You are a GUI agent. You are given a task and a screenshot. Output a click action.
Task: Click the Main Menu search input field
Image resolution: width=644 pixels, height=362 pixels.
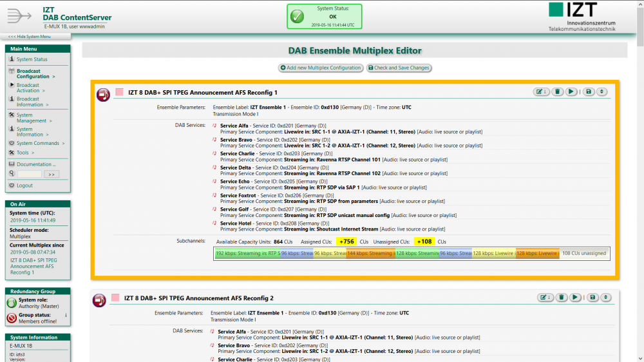pyautogui.click(x=30, y=174)
